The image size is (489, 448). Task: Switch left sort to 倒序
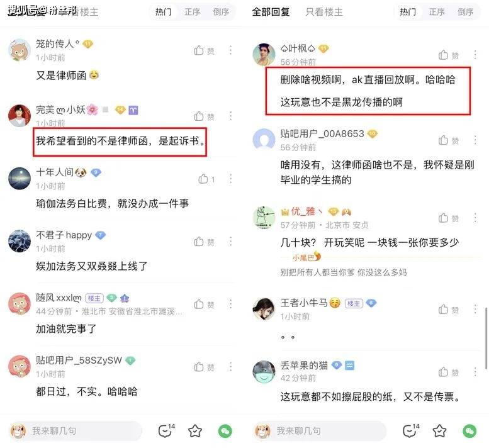pyautogui.click(x=221, y=12)
